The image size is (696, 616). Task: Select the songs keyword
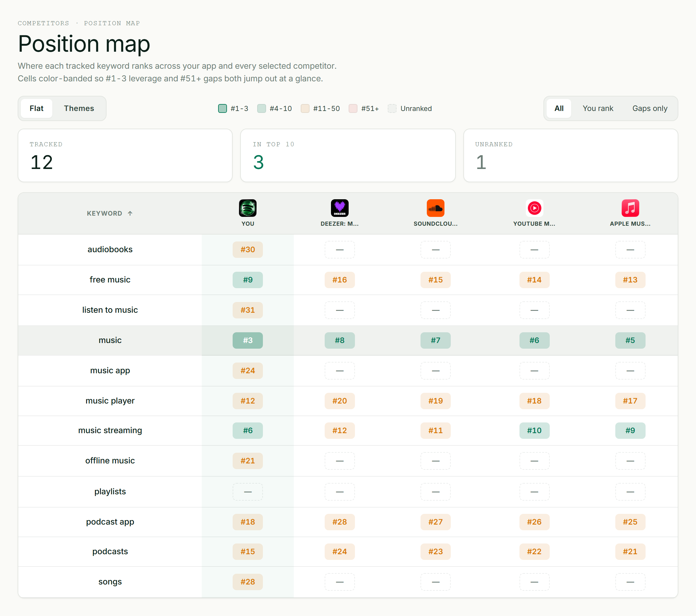(110, 582)
